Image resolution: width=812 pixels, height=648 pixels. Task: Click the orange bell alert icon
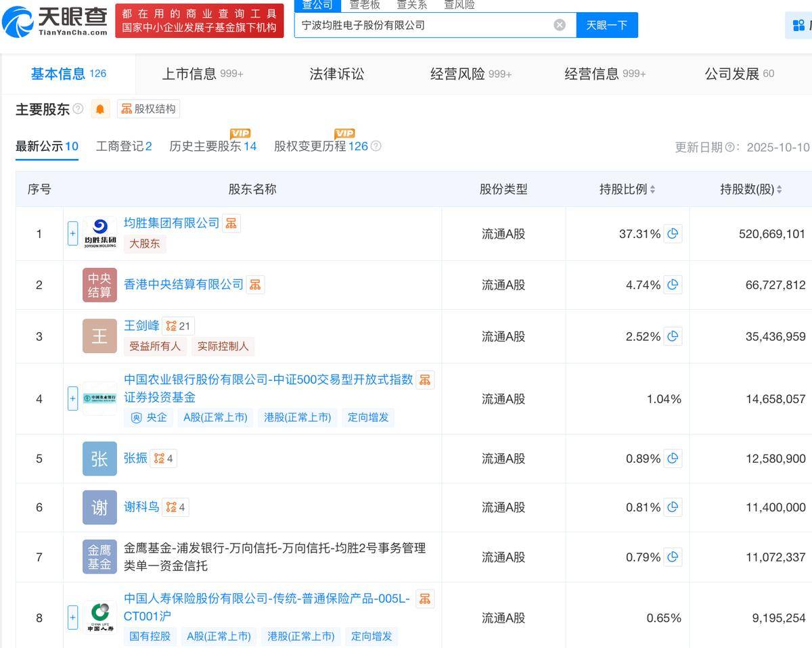tap(100, 109)
